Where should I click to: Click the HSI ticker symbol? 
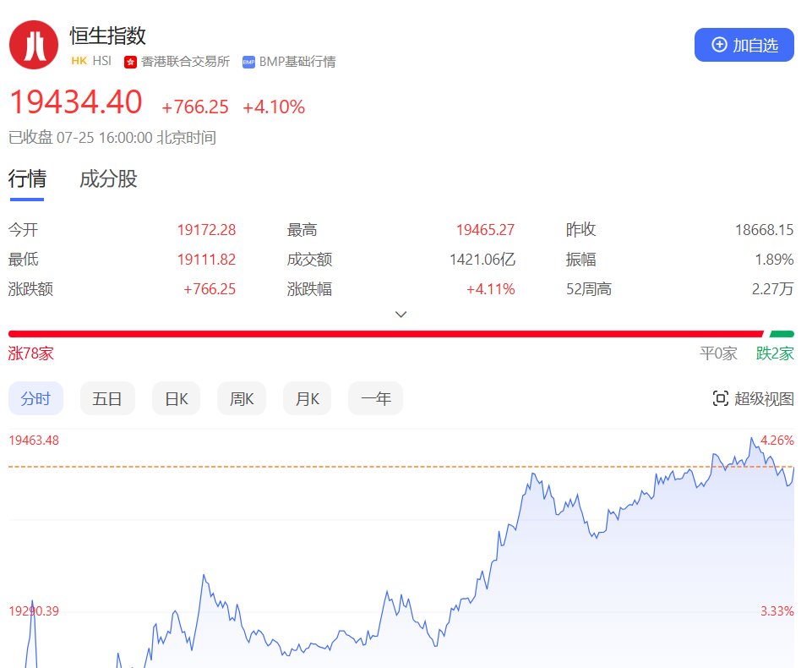tap(102, 61)
